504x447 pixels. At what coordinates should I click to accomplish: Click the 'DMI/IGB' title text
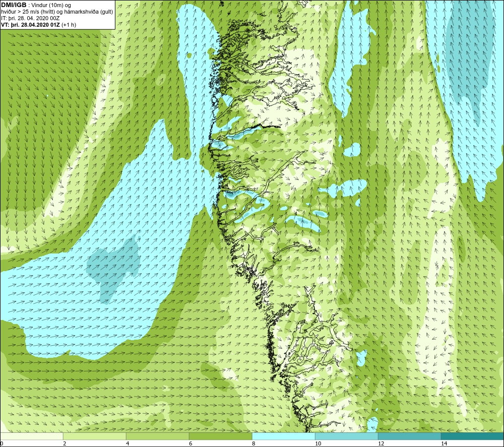point(14,5)
